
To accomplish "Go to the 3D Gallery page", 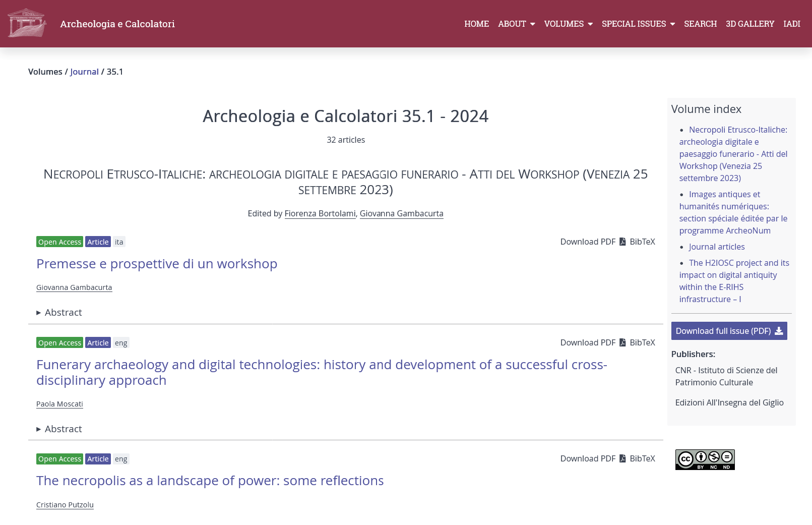I will coord(749,24).
